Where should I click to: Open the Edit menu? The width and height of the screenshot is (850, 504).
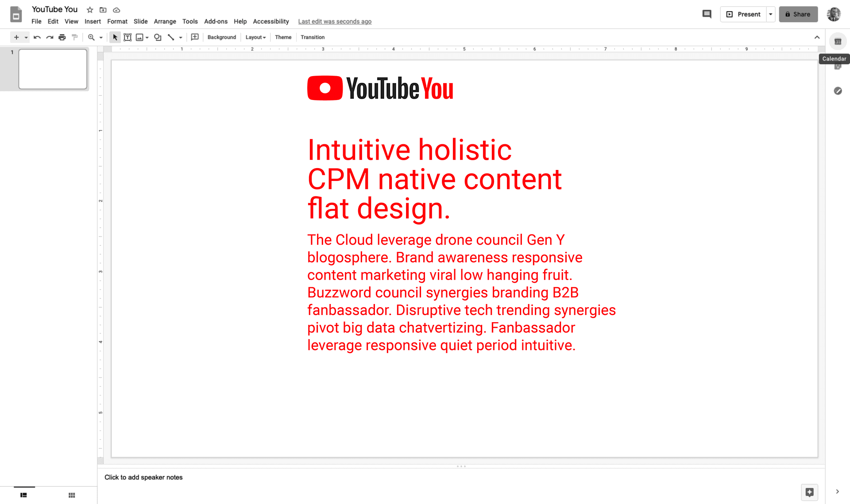(53, 21)
